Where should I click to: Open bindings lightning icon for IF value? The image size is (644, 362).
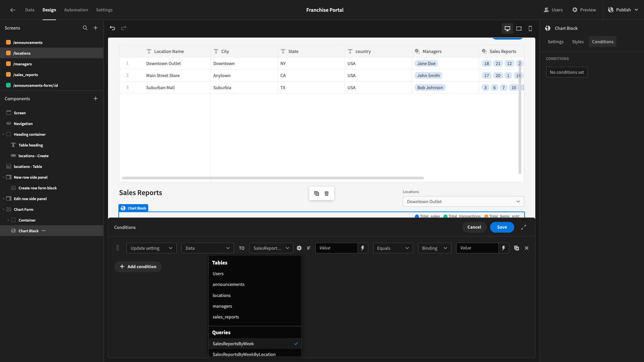(x=363, y=248)
